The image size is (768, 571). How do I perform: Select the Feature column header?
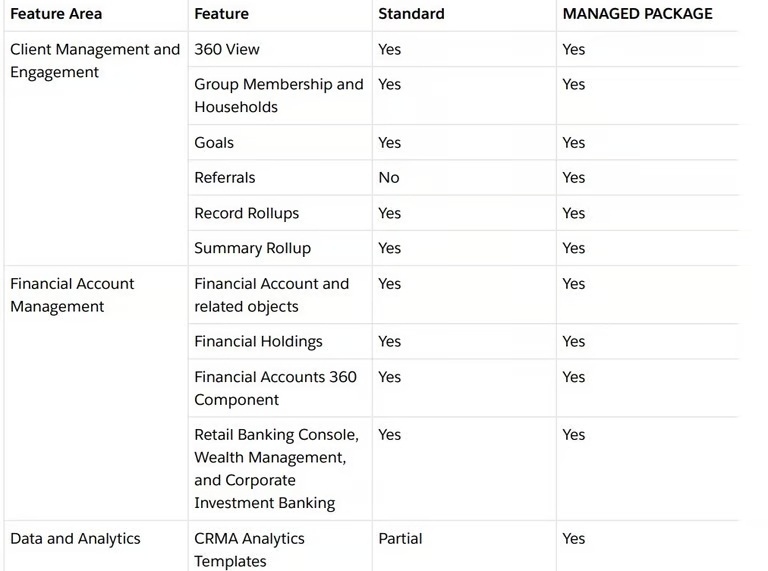tap(222, 14)
